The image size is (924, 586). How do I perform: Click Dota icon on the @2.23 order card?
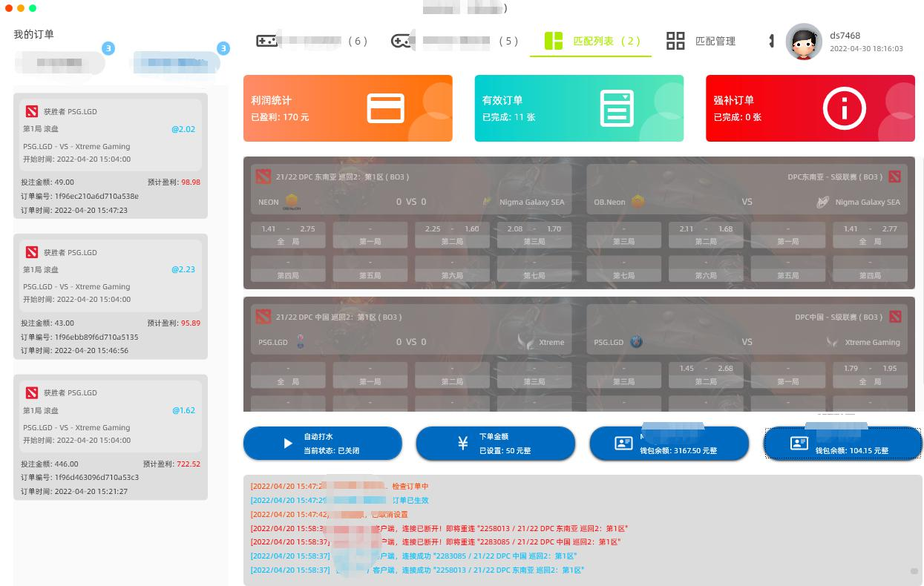pos(32,252)
